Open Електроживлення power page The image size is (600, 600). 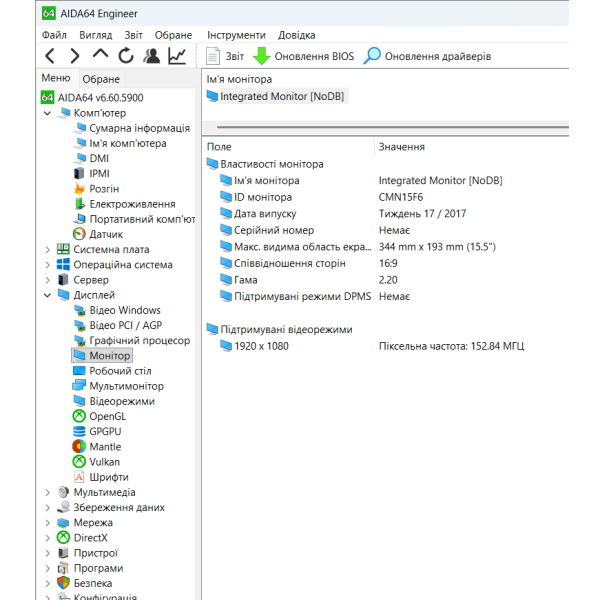click(x=124, y=204)
